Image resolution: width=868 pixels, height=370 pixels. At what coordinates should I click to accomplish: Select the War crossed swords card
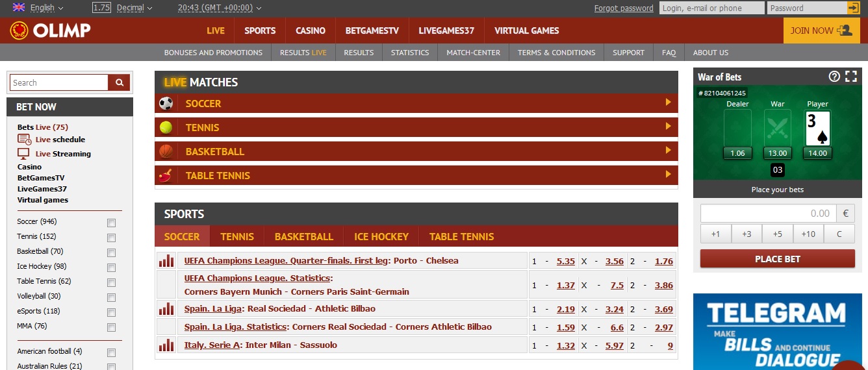point(777,129)
